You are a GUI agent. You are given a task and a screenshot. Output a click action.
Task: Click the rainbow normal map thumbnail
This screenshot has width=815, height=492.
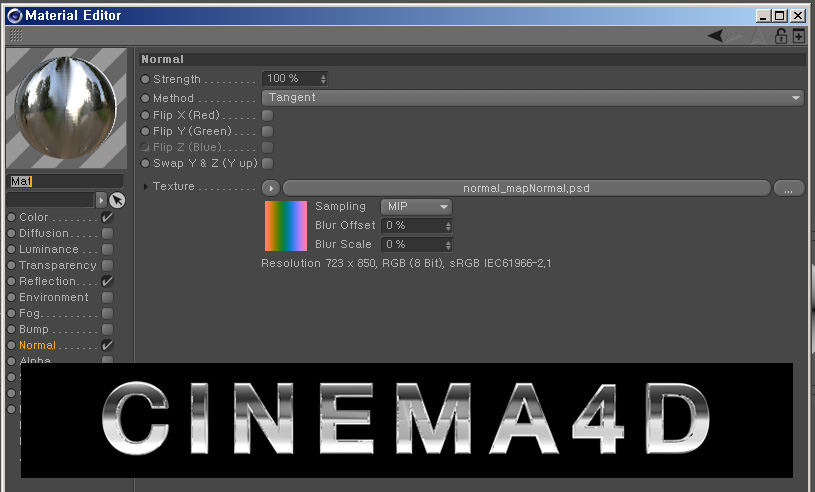coord(286,226)
